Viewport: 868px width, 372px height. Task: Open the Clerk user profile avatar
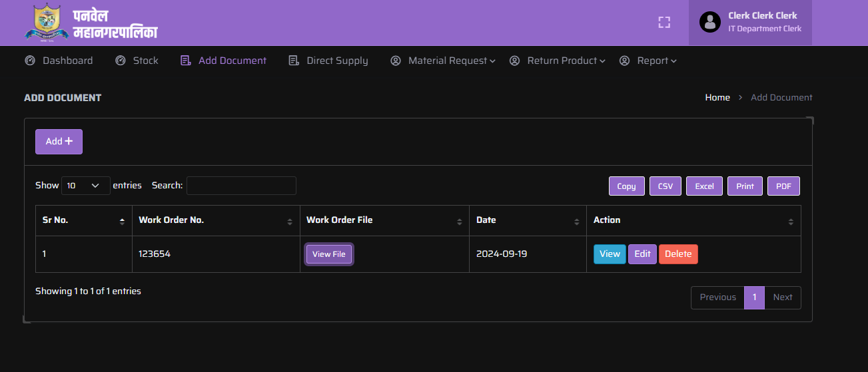[710, 22]
